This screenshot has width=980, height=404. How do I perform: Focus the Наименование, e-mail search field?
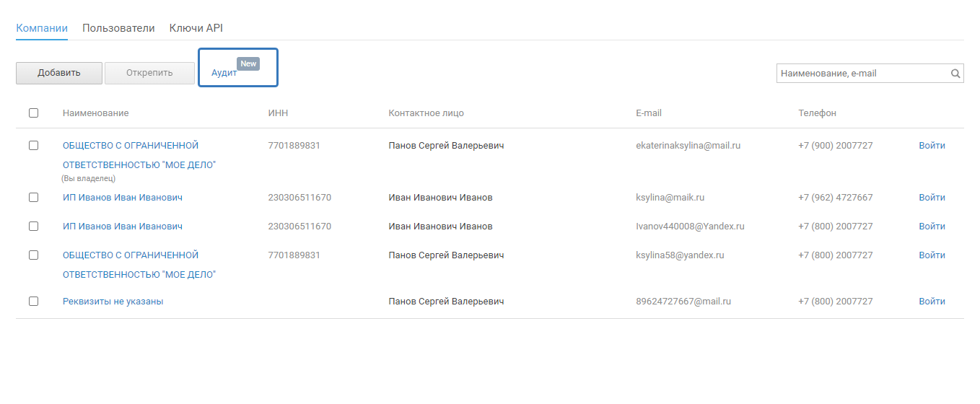click(x=862, y=74)
